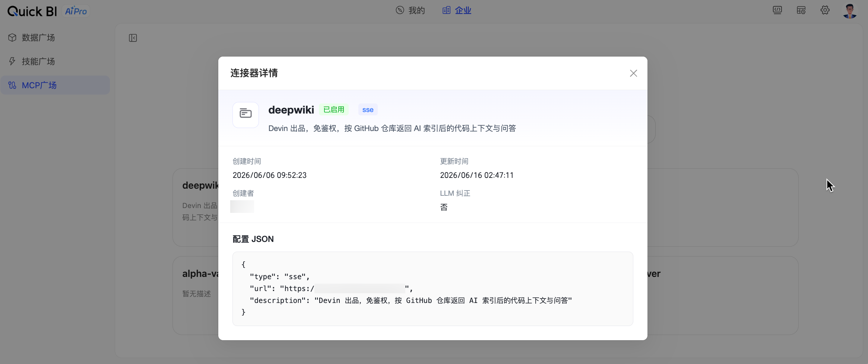
Task: Click the LLM 纠正 label
Action: [455, 193]
